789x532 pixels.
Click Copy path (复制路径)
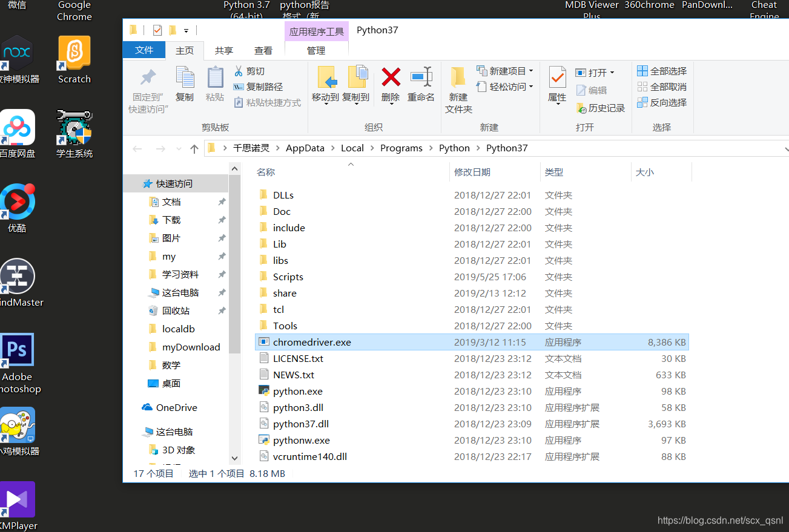[x=258, y=87]
